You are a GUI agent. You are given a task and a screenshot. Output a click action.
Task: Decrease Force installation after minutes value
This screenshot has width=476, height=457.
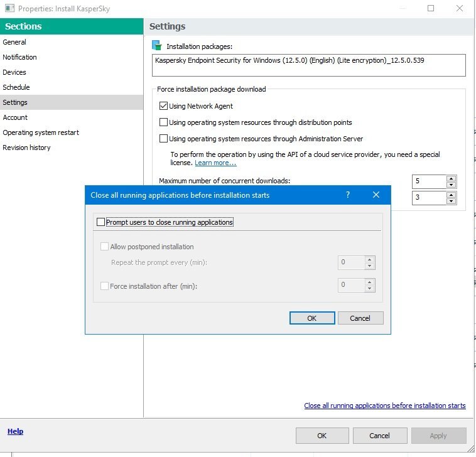(369, 288)
